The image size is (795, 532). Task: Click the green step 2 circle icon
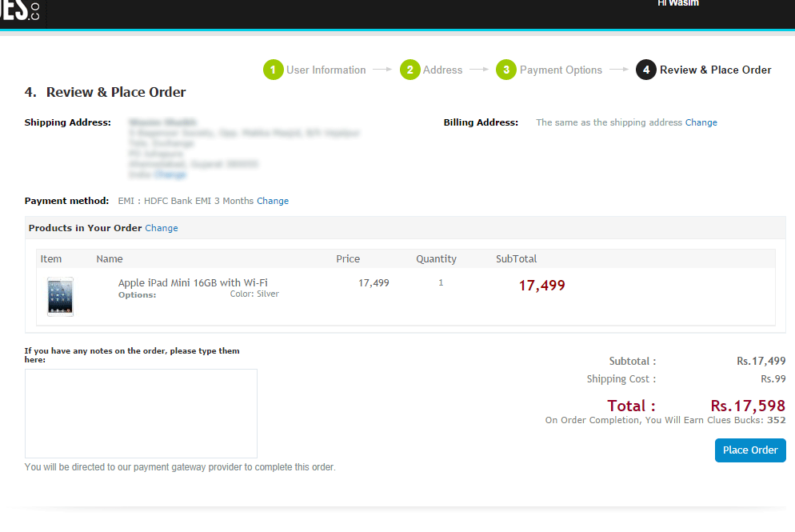tap(409, 70)
